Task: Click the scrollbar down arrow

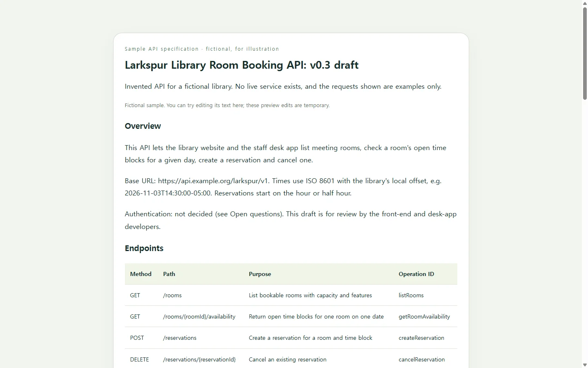Action: point(585,365)
